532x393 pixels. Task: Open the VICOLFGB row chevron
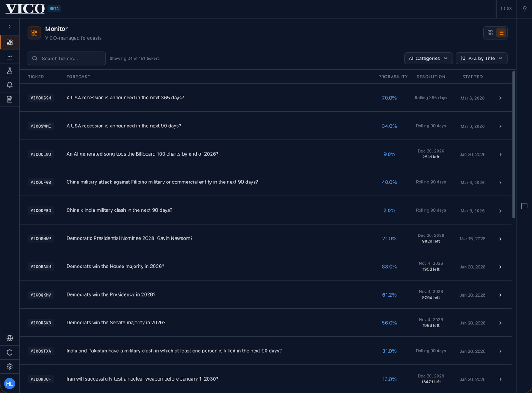[500, 183]
